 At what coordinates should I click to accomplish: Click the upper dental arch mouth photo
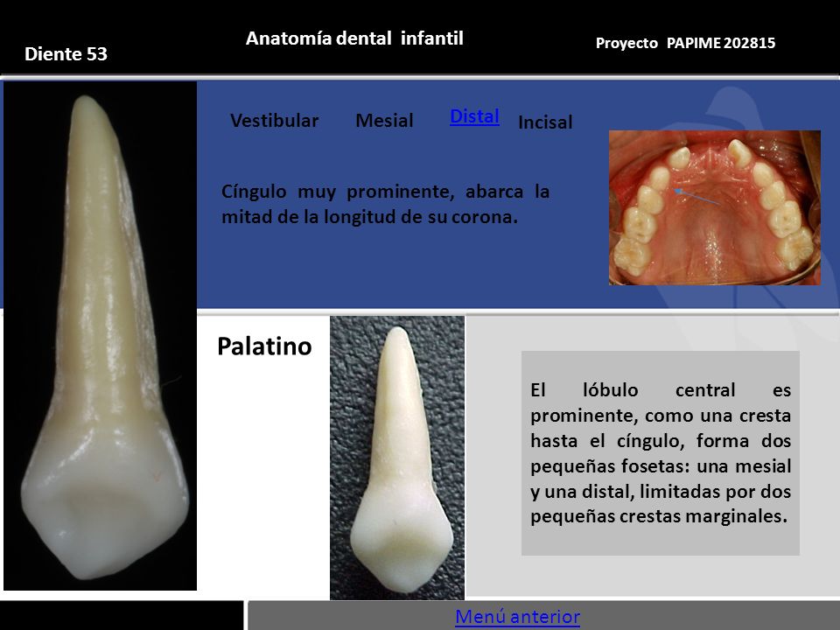click(715, 207)
